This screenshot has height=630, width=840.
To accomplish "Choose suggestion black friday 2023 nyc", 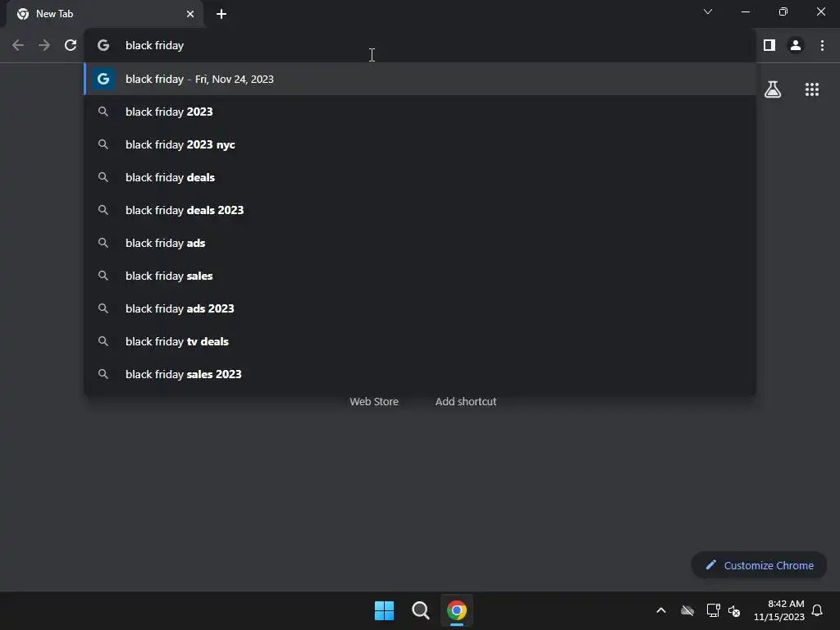I will click(x=420, y=144).
